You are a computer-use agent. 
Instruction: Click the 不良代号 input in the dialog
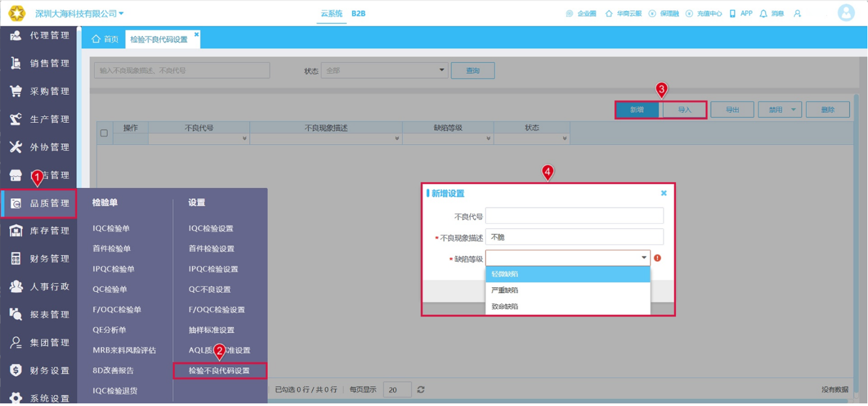(x=574, y=216)
